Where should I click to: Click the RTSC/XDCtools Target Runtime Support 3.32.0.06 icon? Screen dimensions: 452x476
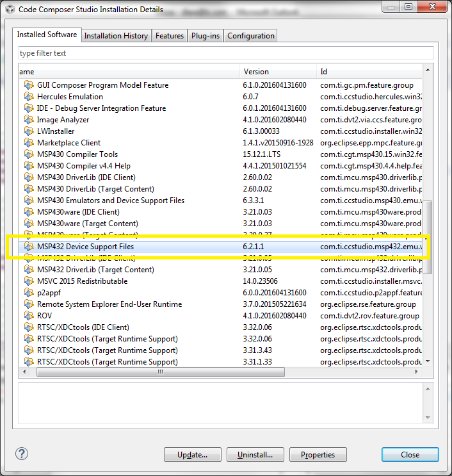pyautogui.click(x=29, y=339)
